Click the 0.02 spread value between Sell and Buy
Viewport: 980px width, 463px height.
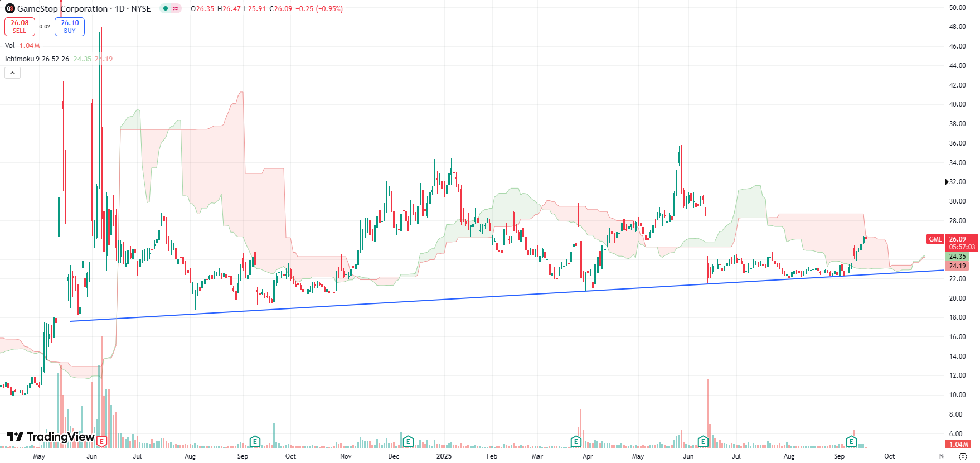point(45,27)
